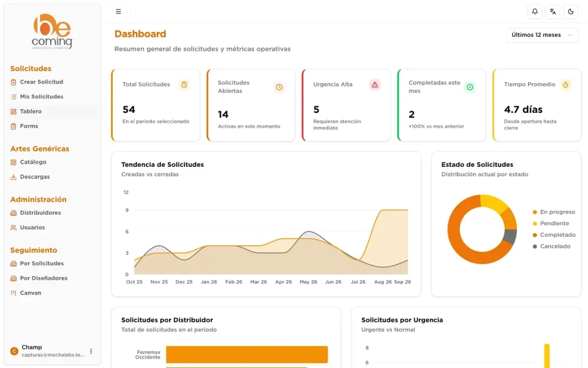Screen dimensions: 588x368
Task: Open Por Solicitudes under Seguimiento
Action: [53, 263]
